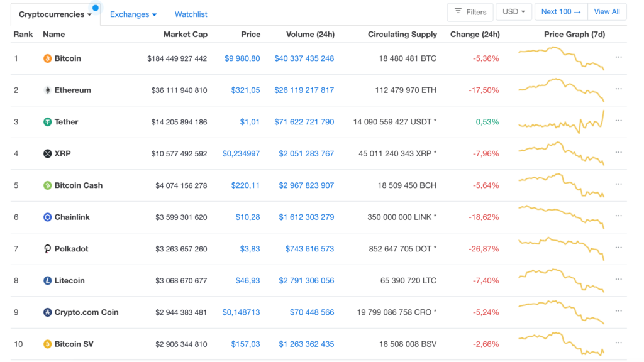
Task: Go to Next 100 cryptocurrencies
Action: (561, 12)
